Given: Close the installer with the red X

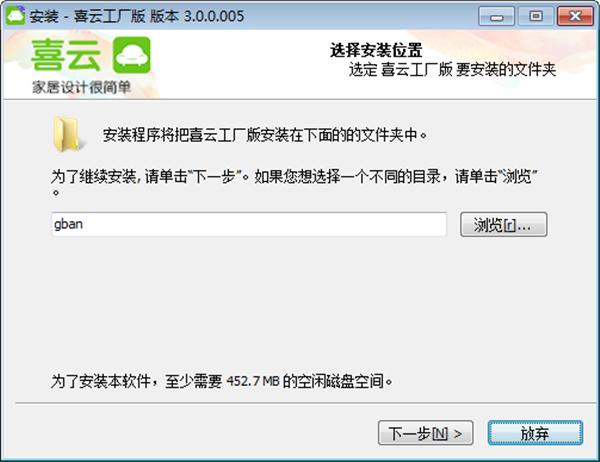Looking at the screenshot, I should 575,16.
